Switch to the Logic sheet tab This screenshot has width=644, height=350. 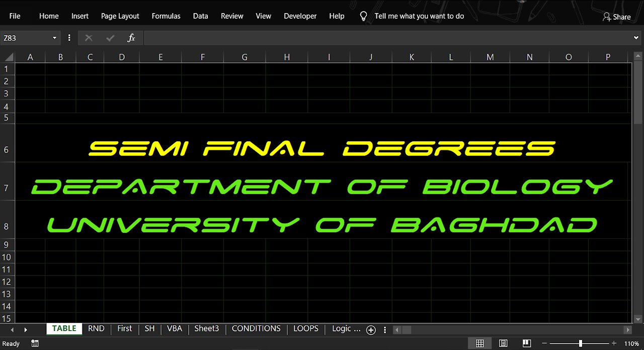[346, 328]
